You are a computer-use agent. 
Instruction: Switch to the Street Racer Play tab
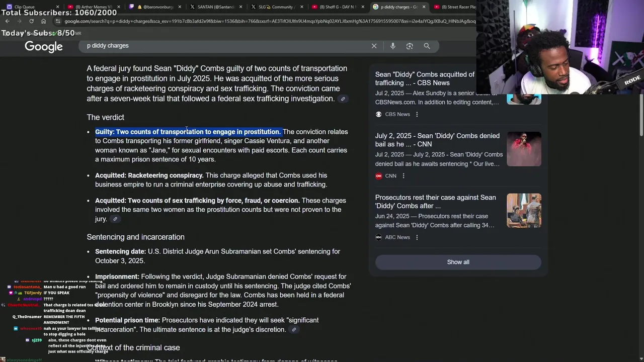coord(454,7)
